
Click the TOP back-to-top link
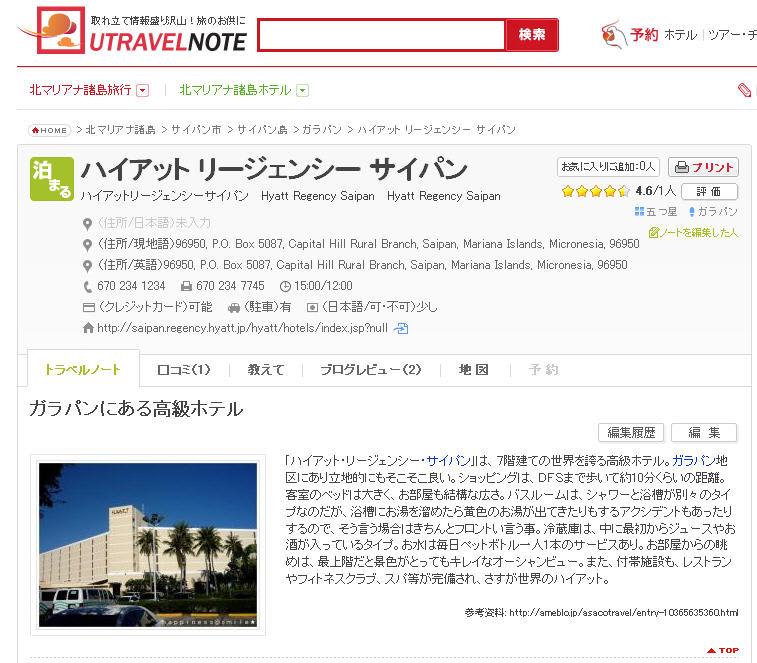[723, 650]
